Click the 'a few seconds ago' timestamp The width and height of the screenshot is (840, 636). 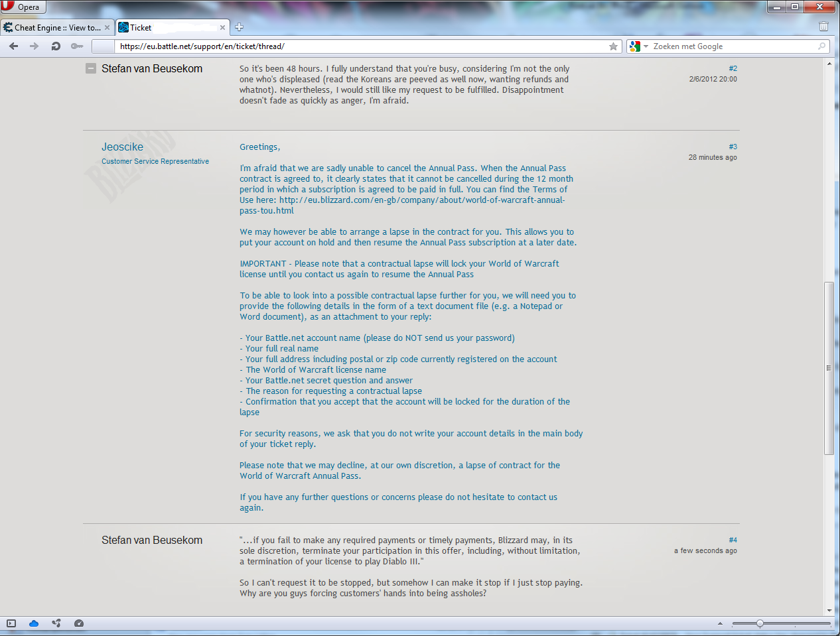coord(705,550)
